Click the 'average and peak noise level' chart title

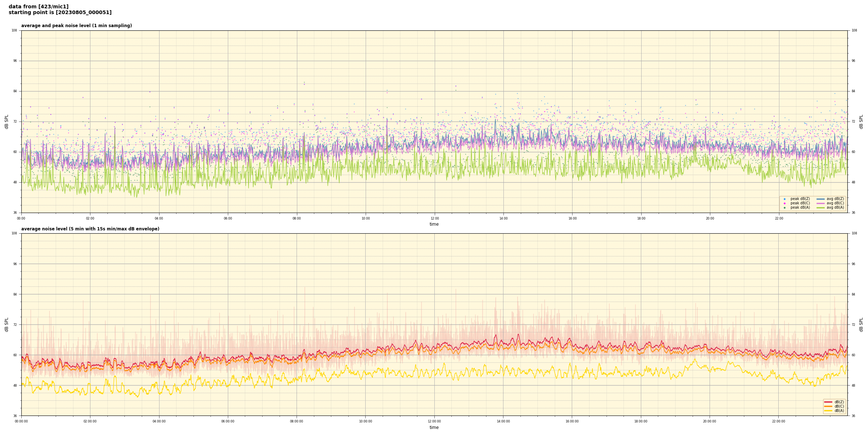click(76, 26)
